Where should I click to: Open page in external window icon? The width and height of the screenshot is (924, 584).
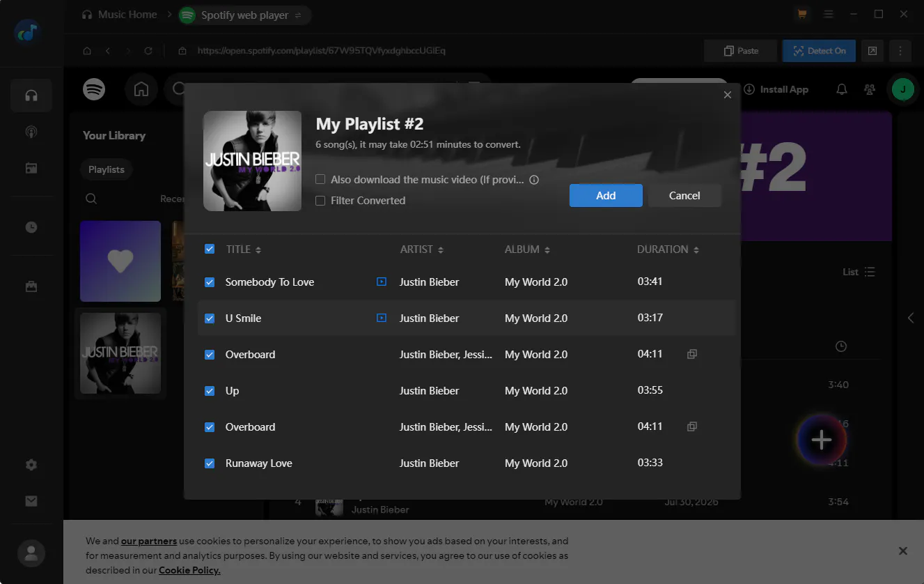872,51
